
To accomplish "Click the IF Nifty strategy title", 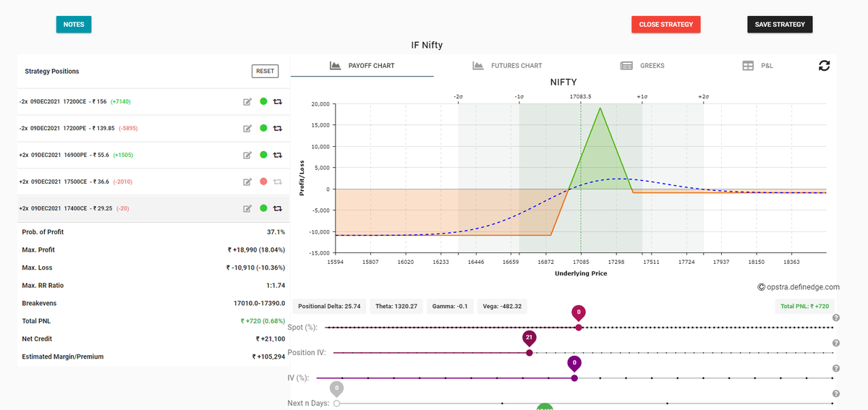I will 427,45.
